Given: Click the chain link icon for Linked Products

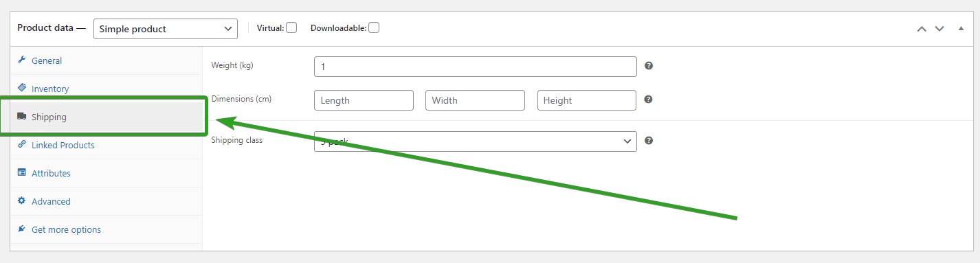Looking at the screenshot, I should (21, 145).
